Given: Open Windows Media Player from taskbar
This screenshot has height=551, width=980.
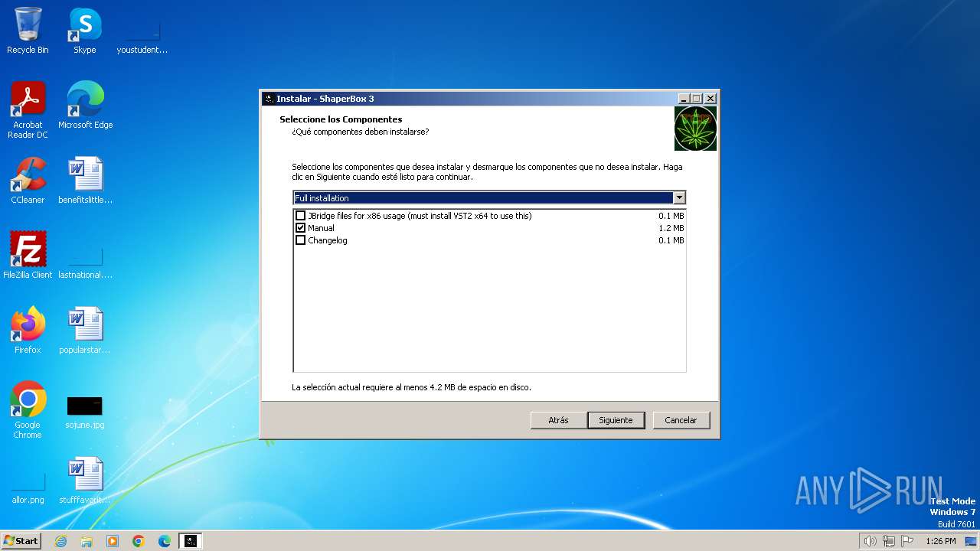Looking at the screenshot, I should click(113, 541).
